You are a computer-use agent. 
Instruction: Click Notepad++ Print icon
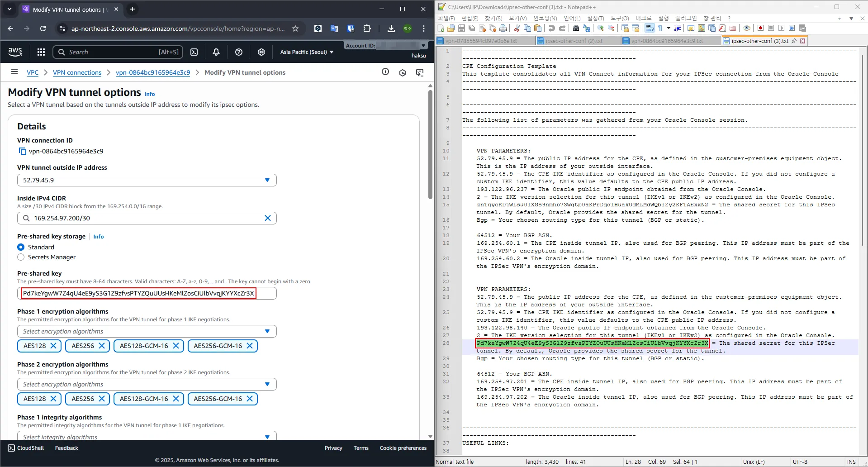click(503, 28)
